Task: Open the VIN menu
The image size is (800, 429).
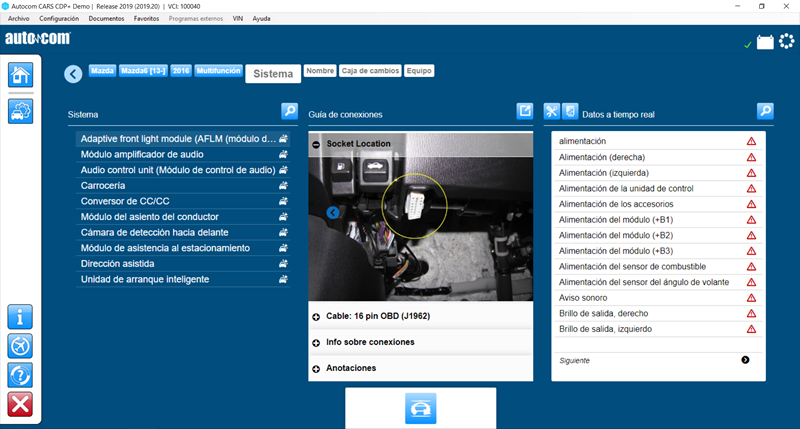Action: coord(238,18)
